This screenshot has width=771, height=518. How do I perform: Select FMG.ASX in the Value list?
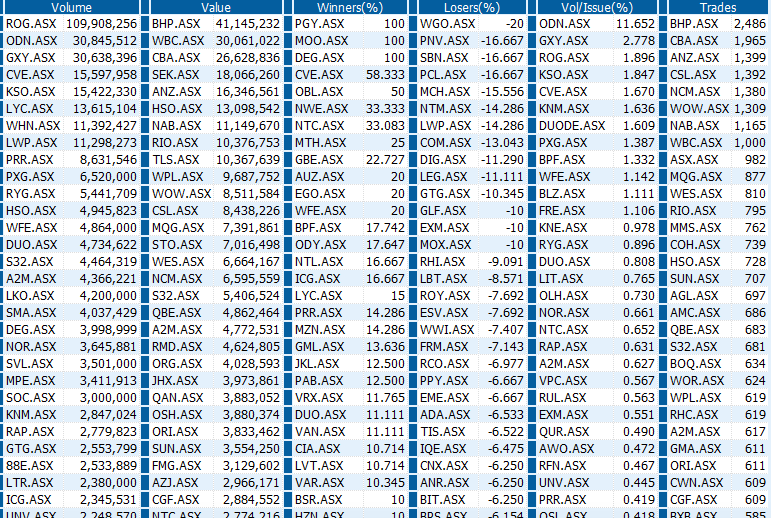(x=177, y=466)
